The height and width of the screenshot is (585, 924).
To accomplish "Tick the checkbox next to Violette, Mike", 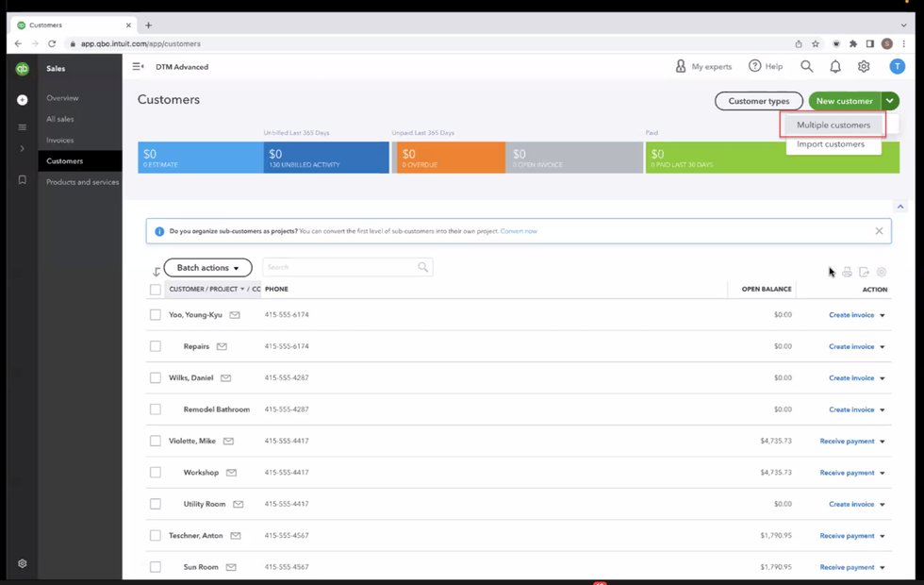I will click(x=156, y=441).
